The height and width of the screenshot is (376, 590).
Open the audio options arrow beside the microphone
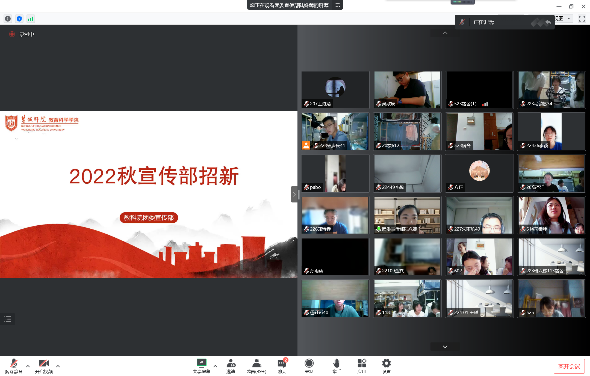coord(28,366)
